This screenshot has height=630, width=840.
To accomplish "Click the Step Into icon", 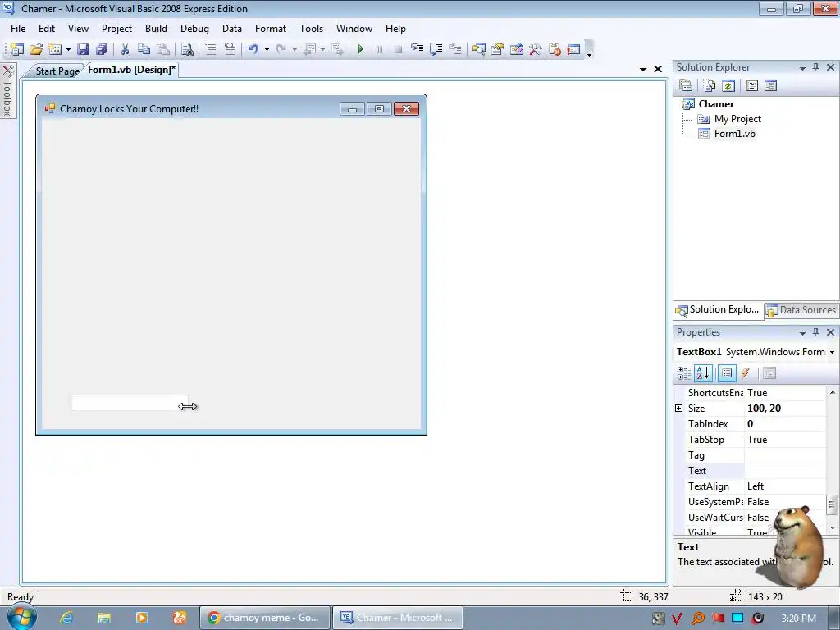I will pos(418,49).
